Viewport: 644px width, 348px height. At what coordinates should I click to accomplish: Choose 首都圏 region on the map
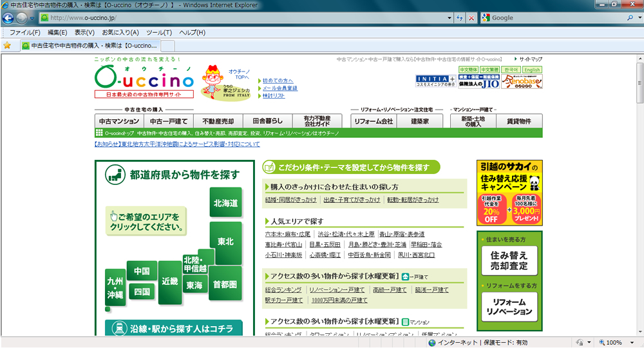coord(225,284)
